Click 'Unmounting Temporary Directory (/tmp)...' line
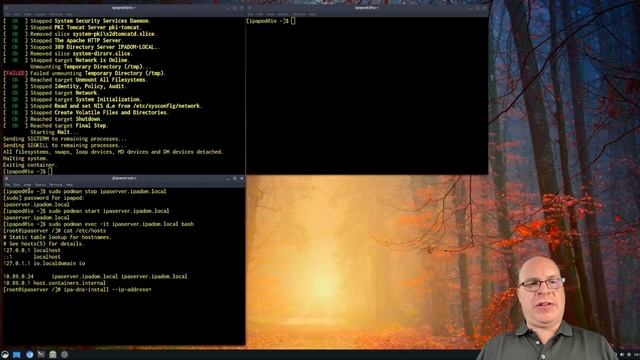 tap(90, 67)
